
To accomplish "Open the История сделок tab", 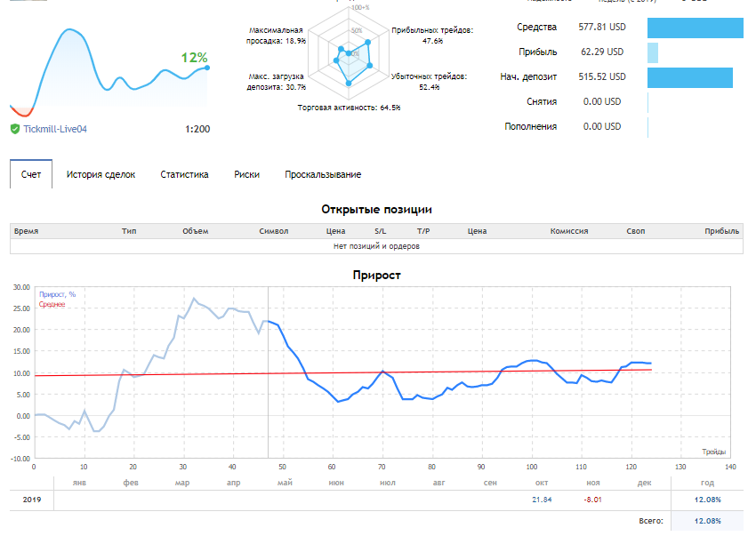I will coord(101,174).
